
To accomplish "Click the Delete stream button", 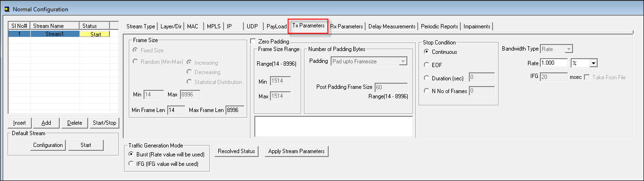I will click(75, 123).
